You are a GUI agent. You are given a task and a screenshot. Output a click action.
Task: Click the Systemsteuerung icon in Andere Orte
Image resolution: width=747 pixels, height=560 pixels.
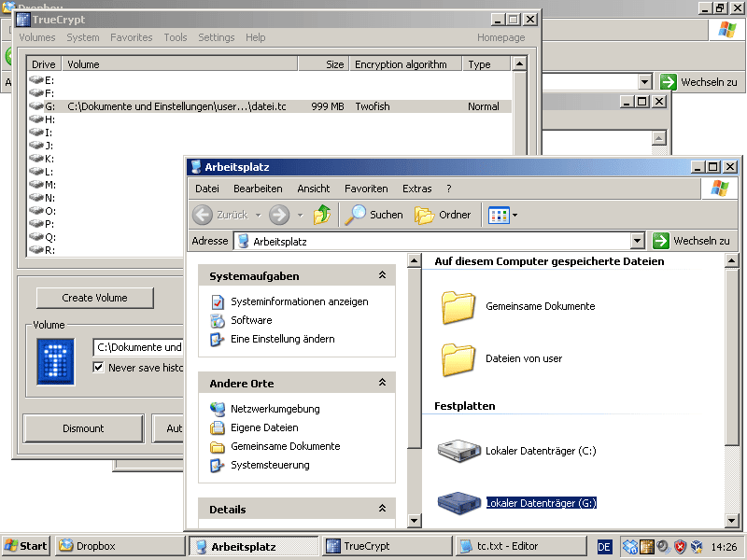(218, 465)
